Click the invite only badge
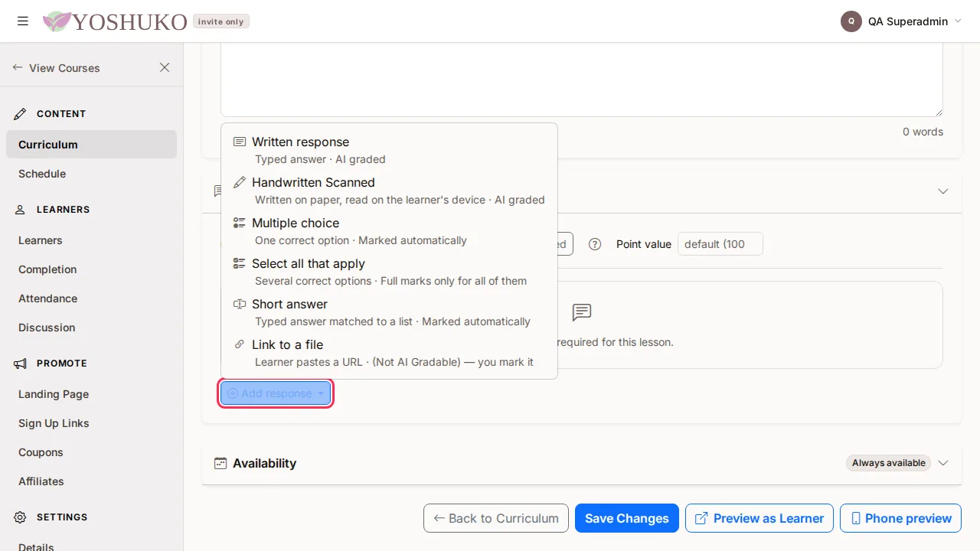This screenshot has height=551, width=980. pos(221,21)
